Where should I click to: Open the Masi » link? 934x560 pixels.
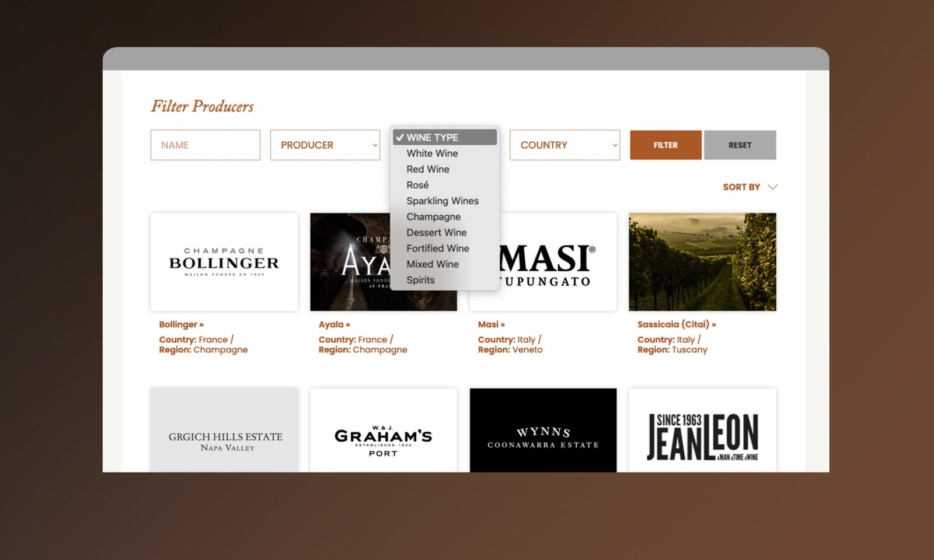click(491, 324)
